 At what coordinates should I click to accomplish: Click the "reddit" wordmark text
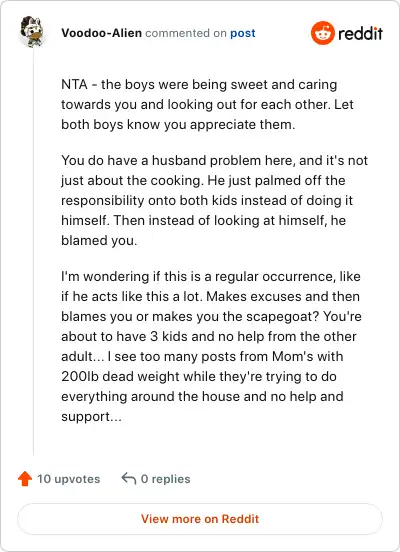360,33
